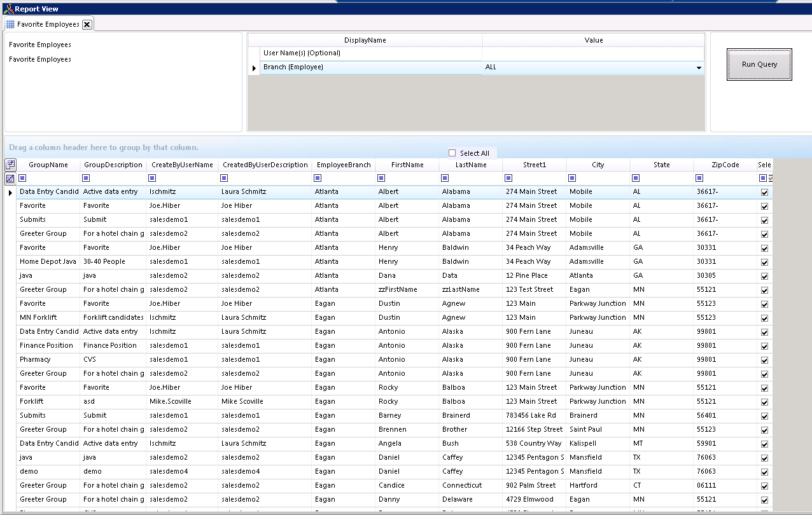The height and width of the screenshot is (515, 812).
Task: Click the Report View app icon in title bar
Action: 8,8
